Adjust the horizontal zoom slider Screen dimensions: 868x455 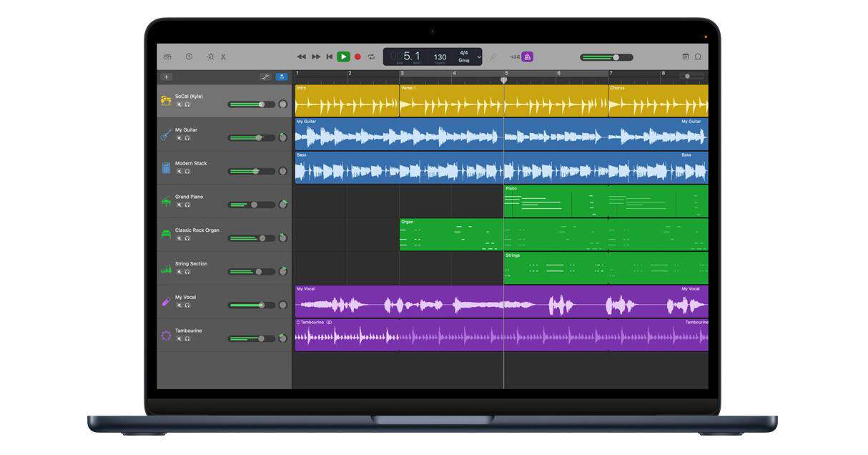coord(691,76)
